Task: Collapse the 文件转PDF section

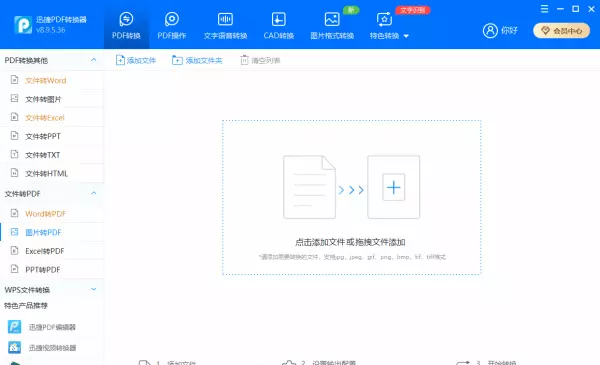Action: (93, 193)
